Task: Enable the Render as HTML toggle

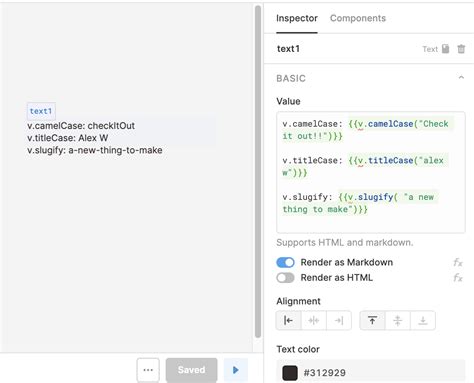Action: (x=285, y=278)
